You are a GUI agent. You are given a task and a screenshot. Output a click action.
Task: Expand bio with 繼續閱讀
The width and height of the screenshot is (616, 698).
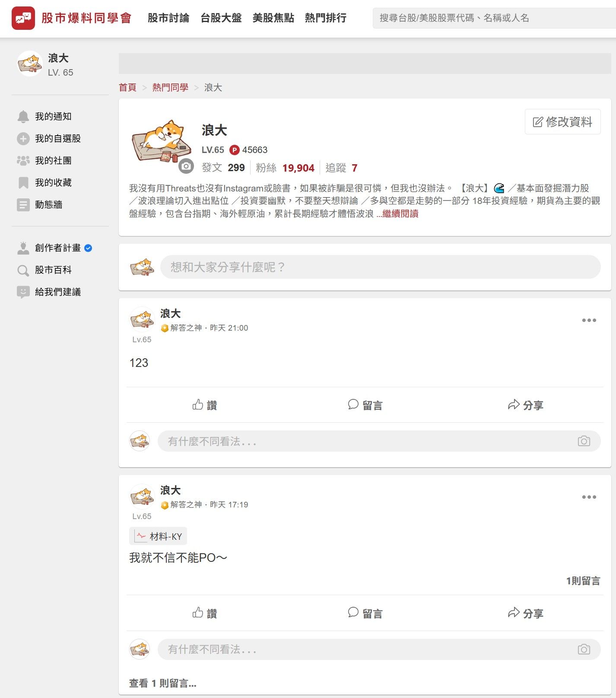pos(400,214)
